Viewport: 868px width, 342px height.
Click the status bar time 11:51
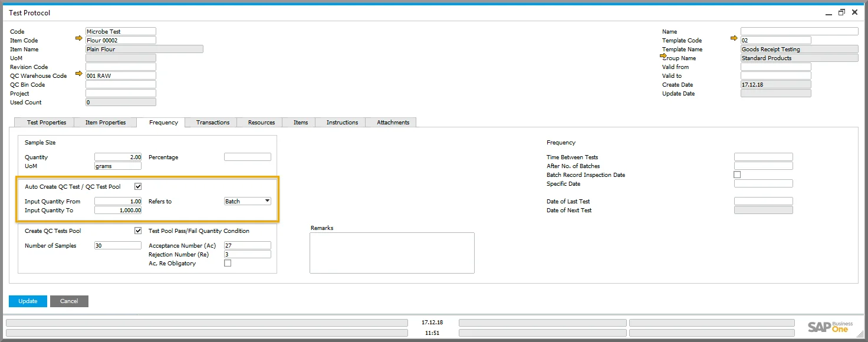(x=432, y=333)
